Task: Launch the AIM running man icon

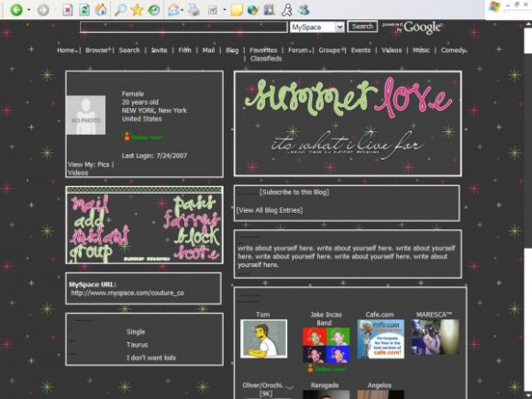Action: point(287,10)
